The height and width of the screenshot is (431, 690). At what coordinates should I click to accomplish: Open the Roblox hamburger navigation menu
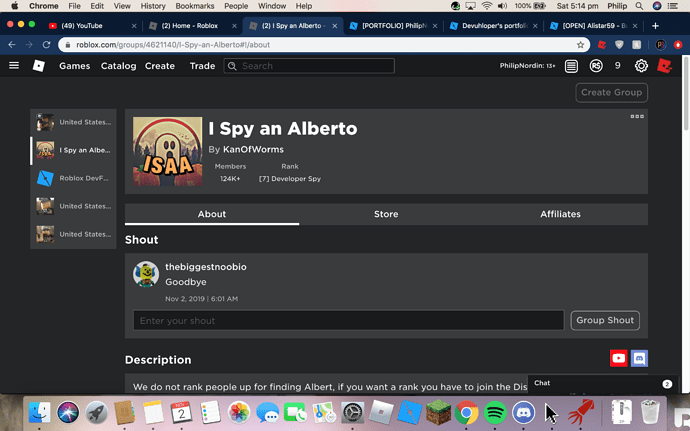pos(14,66)
